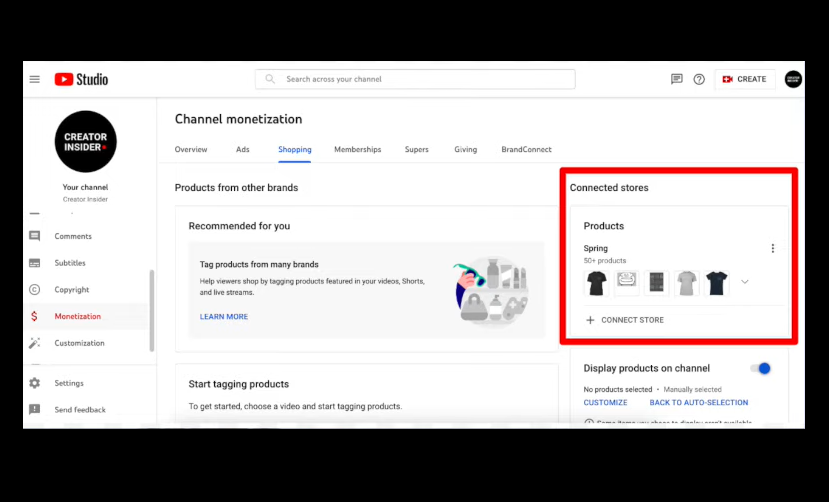Click the Creator Insider channel logo

coord(86,142)
